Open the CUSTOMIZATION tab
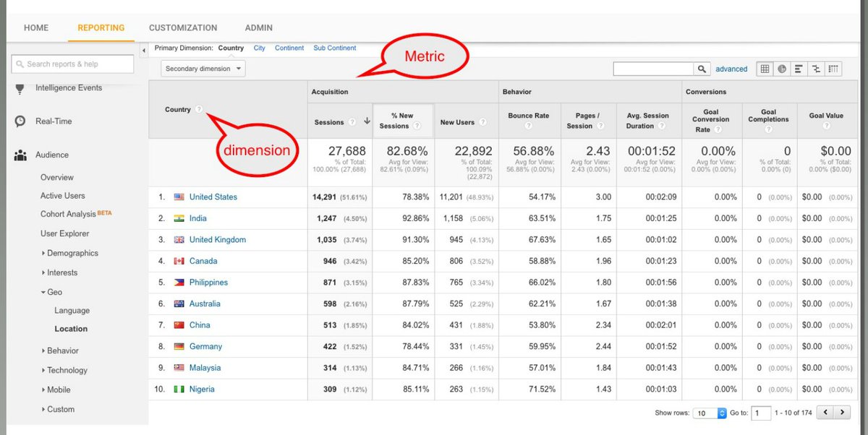The height and width of the screenshot is (435, 868). (x=183, y=27)
